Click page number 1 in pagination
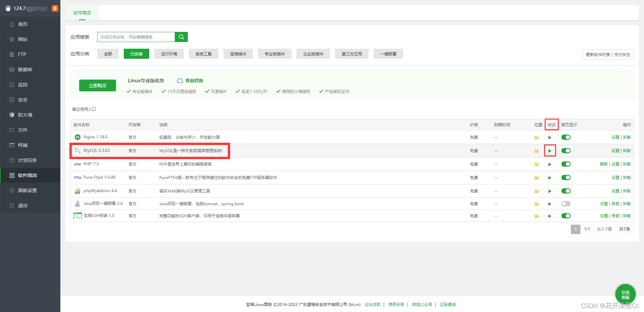This screenshot has width=644, height=312. (x=576, y=229)
